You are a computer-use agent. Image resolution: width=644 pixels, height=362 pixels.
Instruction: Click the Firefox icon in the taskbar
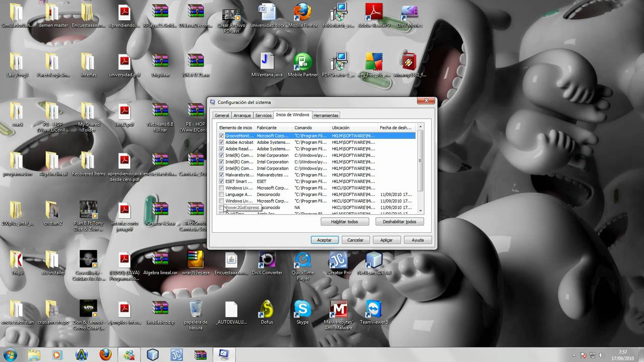point(105,354)
